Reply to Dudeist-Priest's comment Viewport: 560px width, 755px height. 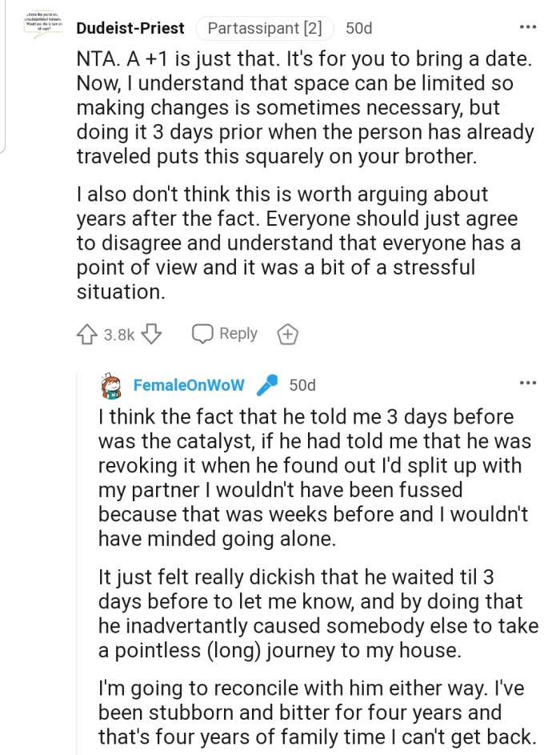click(x=225, y=334)
